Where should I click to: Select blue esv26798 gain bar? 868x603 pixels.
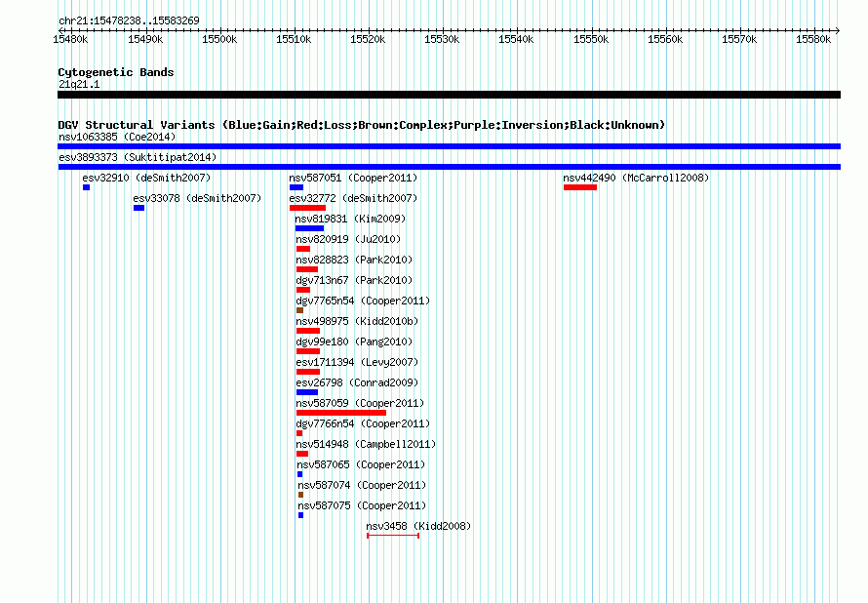pos(307,392)
